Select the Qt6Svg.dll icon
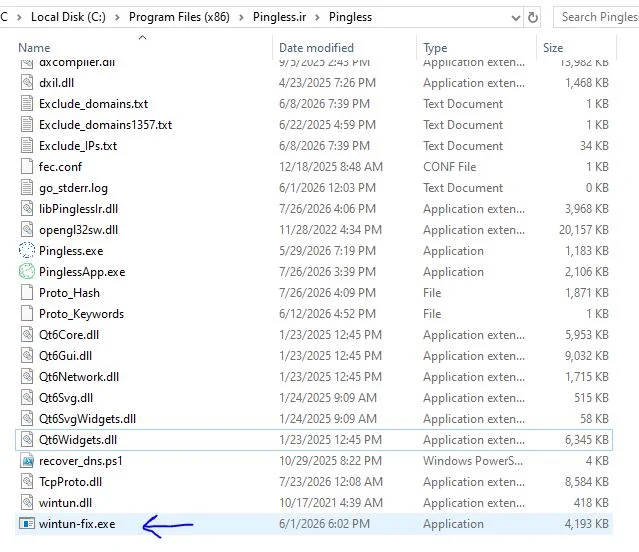This screenshot has width=639, height=552. 27,398
